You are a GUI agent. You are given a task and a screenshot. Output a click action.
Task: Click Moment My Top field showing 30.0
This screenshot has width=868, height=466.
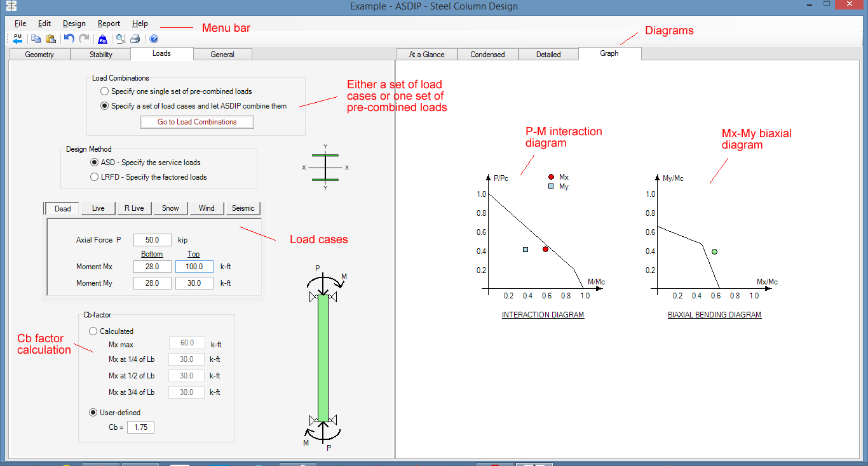194,283
